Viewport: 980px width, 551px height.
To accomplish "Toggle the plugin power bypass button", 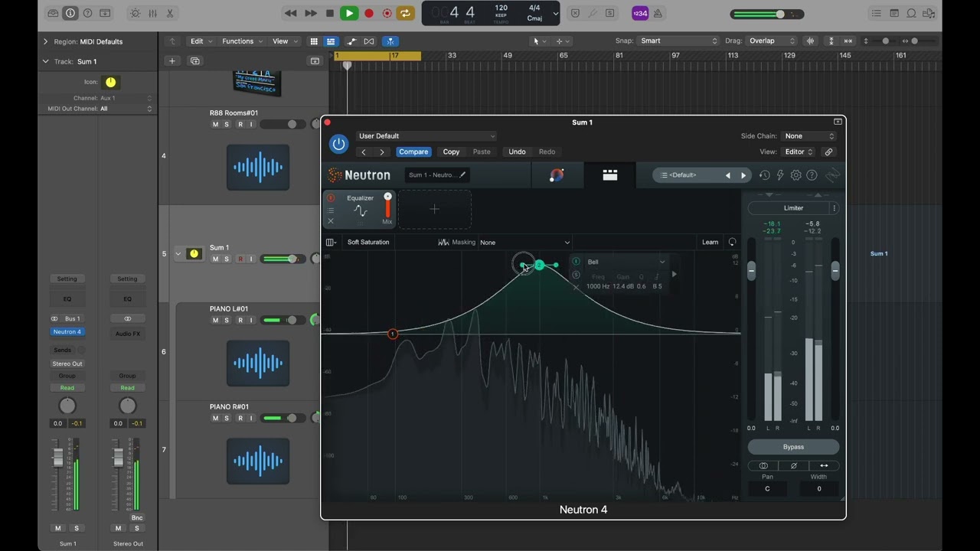I will pyautogui.click(x=338, y=144).
